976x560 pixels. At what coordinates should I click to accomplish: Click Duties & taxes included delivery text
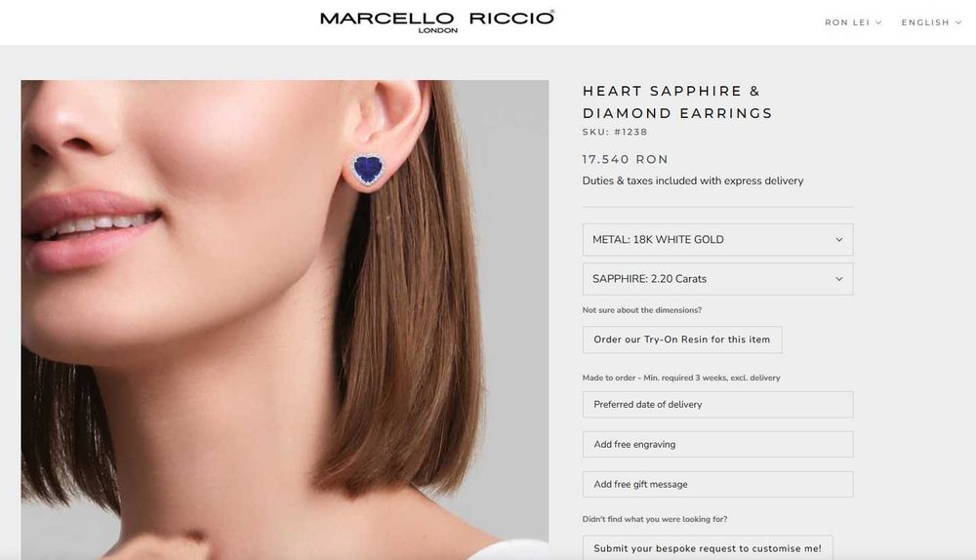(x=693, y=181)
